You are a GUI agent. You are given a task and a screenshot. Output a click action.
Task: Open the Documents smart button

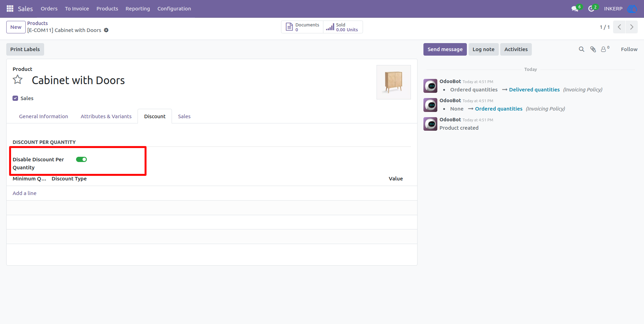[x=302, y=27]
